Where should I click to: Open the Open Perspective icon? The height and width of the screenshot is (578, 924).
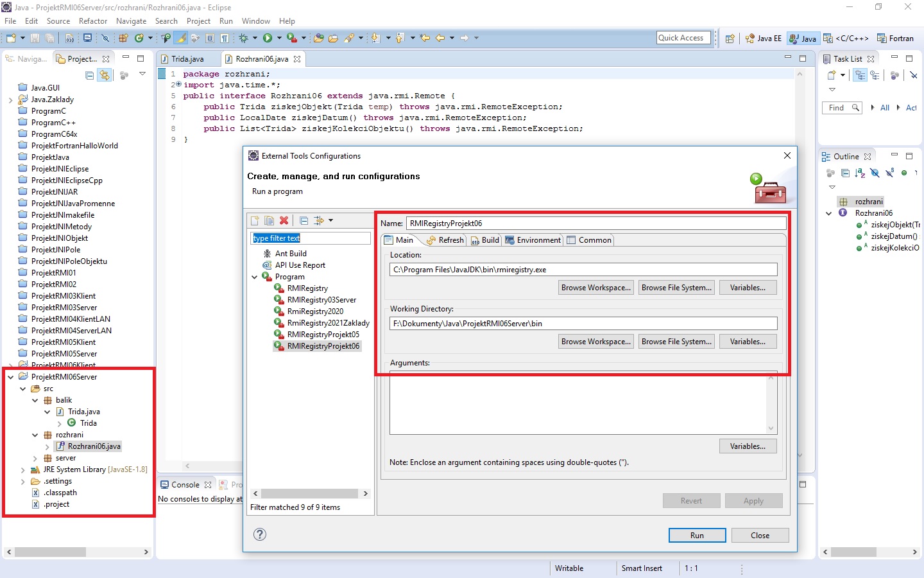(x=730, y=39)
